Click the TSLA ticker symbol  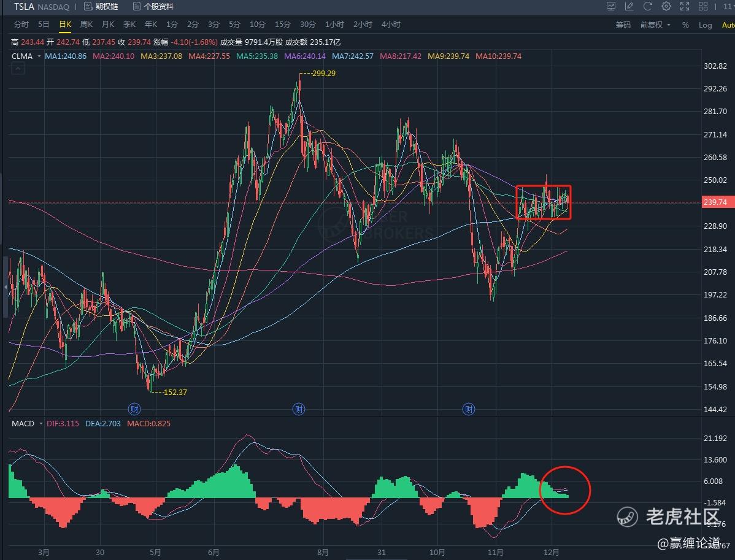point(24,7)
